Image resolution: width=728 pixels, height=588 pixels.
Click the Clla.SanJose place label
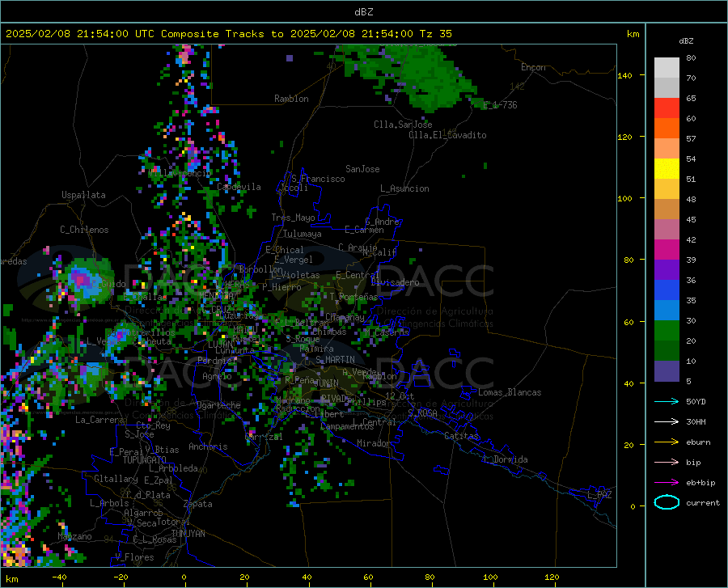tap(403, 125)
